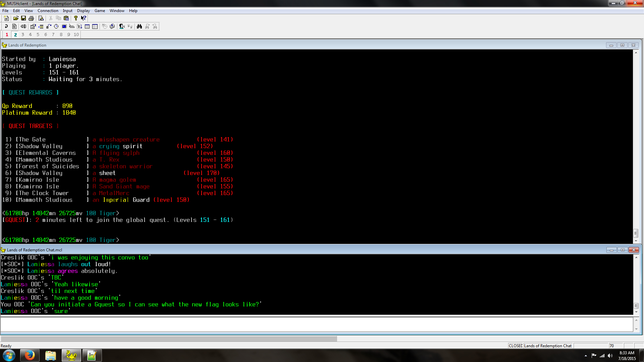Image resolution: width=644 pixels, height=362 pixels.
Task: Click the context help arrow icon
Action: pos(84,18)
